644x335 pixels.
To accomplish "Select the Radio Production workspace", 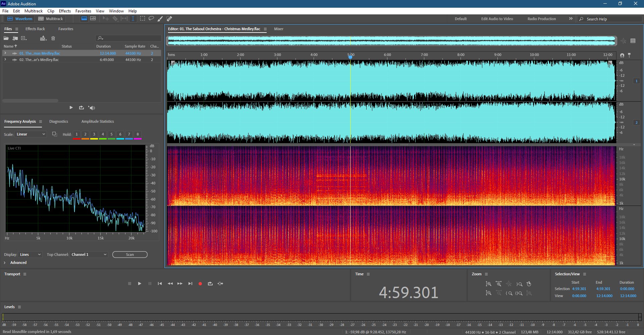I will pyautogui.click(x=541, y=19).
